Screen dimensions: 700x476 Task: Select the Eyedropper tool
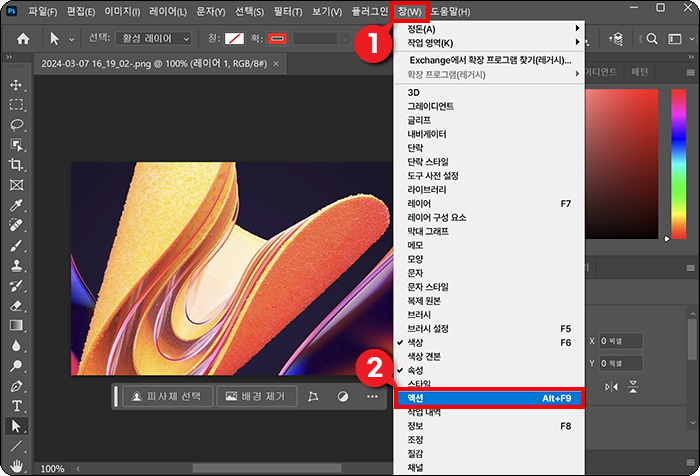coord(17,205)
